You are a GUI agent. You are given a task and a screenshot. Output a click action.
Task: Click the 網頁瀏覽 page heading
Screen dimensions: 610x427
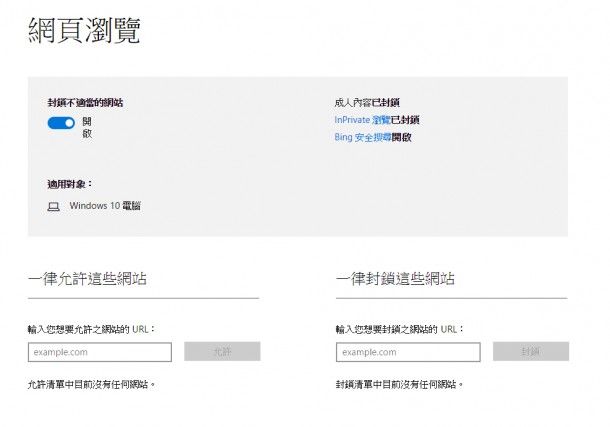(x=84, y=30)
